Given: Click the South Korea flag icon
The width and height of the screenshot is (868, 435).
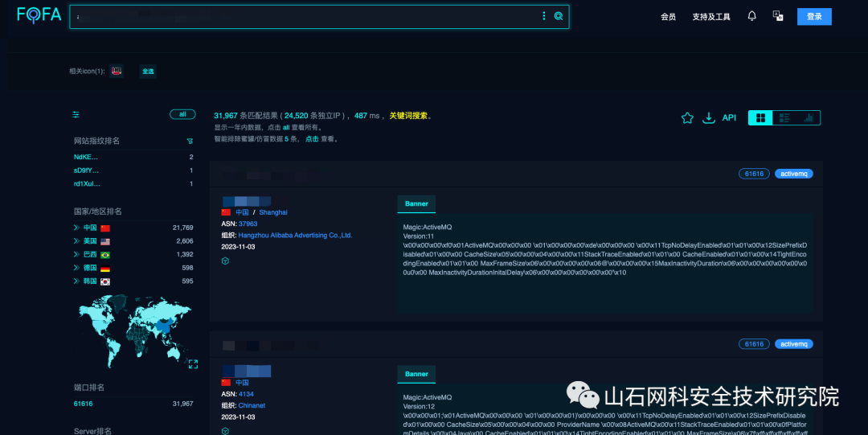Looking at the screenshot, I should (x=105, y=281).
